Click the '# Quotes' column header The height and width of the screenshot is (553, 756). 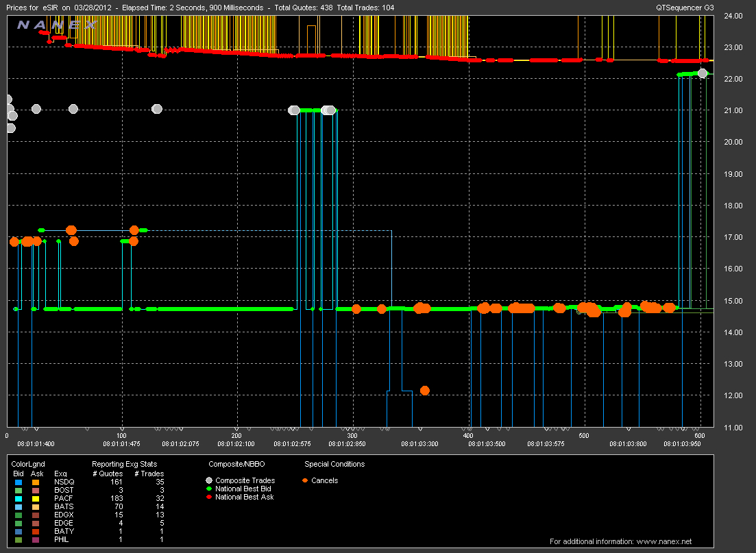(108, 474)
